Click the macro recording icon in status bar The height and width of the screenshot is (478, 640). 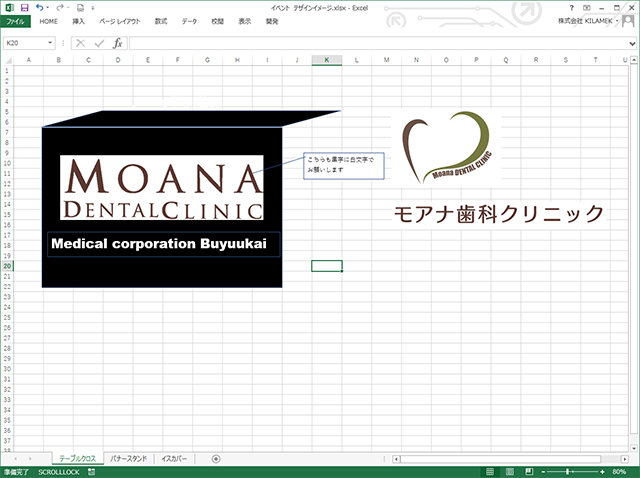click(91, 472)
